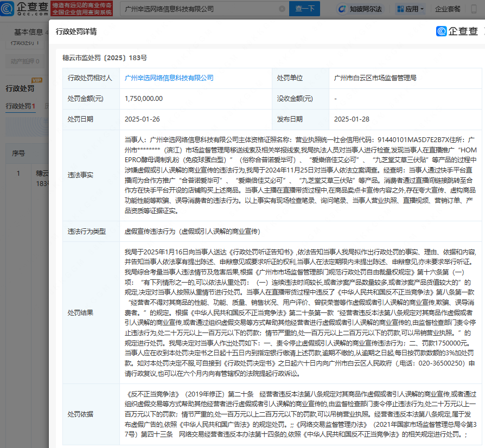This screenshot has width=485, height=448.
Task: Open the 企业套餐 link
Action: point(448,9)
